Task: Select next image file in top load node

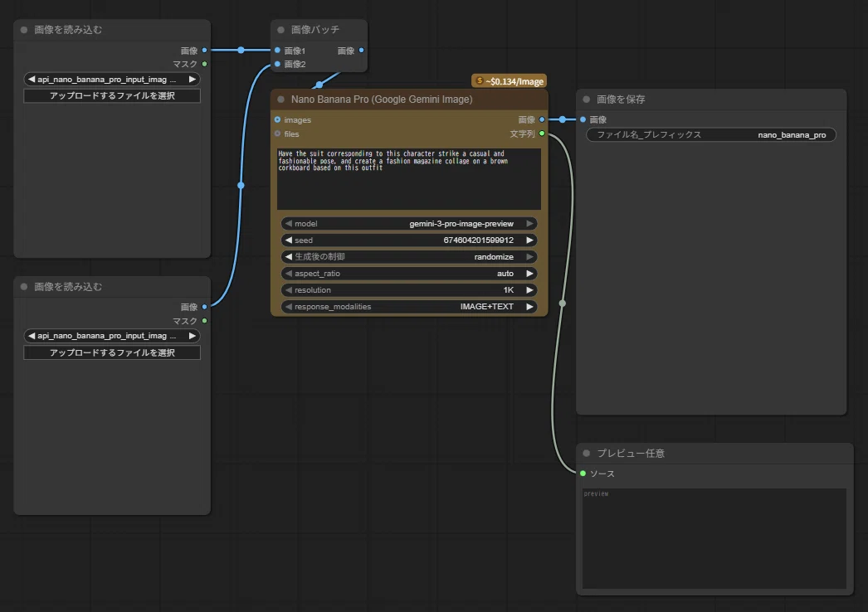Action: (x=192, y=79)
